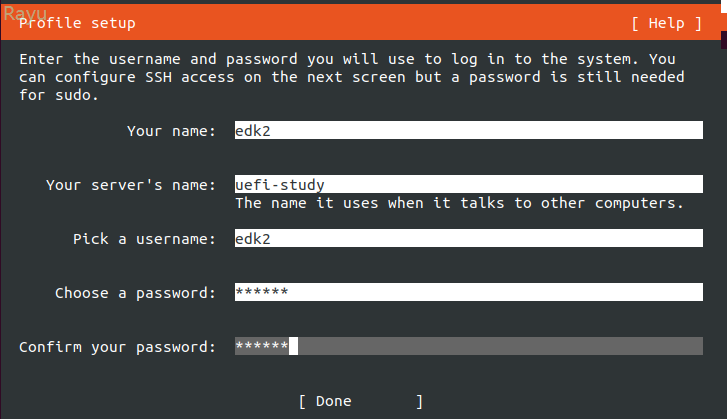
Task: Click the "Your server's name:" label
Action: pyautogui.click(x=130, y=185)
